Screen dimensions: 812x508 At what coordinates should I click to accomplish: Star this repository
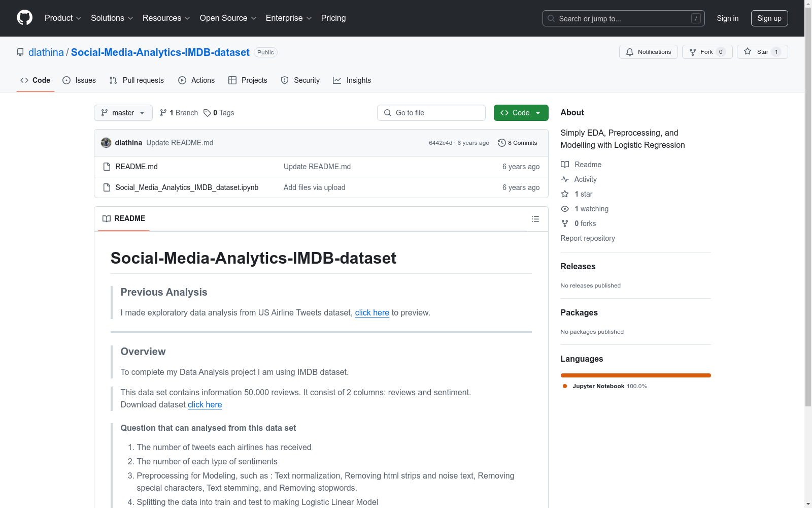point(762,52)
